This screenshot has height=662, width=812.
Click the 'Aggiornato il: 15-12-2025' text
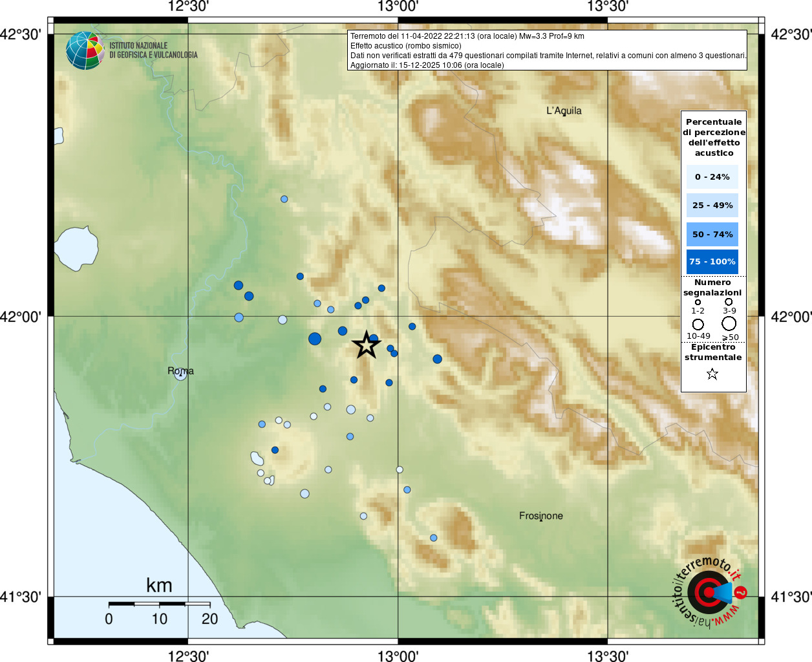point(427,65)
